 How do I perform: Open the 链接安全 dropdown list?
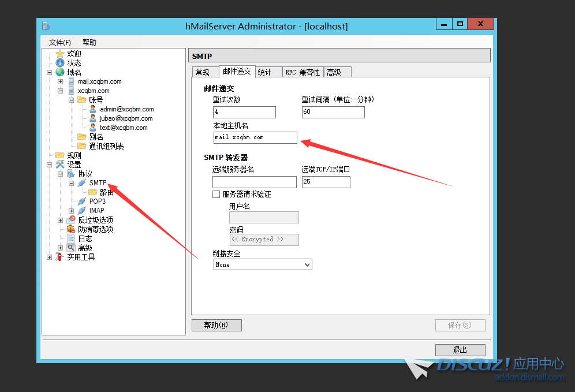tap(307, 264)
